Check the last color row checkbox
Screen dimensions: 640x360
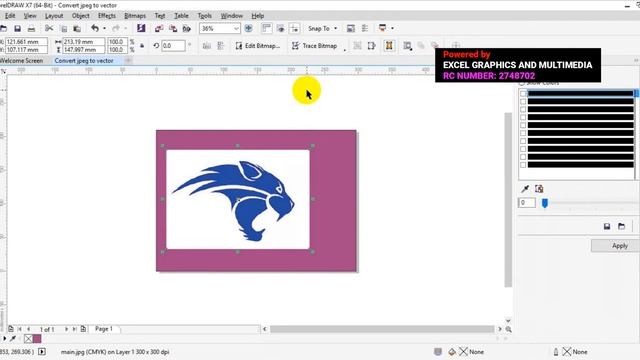(523, 165)
